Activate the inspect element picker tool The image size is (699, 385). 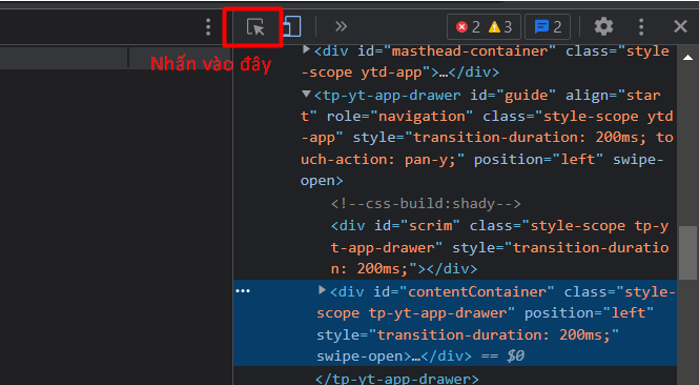click(x=256, y=27)
